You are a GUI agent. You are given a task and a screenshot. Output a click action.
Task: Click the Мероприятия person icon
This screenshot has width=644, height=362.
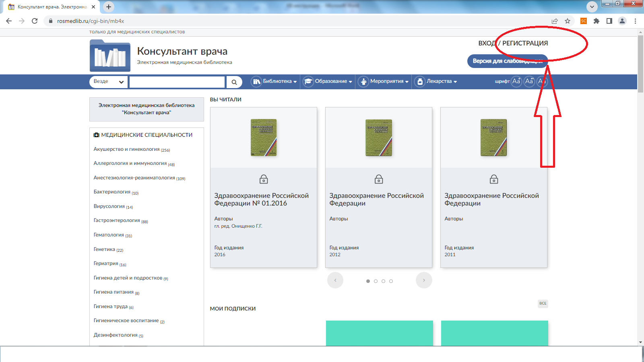point(363,82)
